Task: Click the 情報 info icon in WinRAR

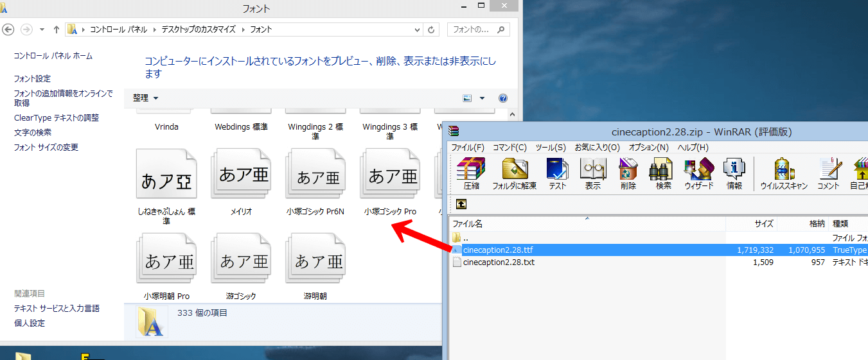Action: (734, 174)
